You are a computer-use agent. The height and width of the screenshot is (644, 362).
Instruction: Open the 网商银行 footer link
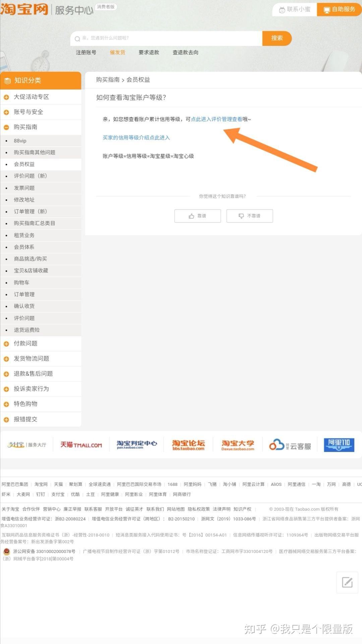tap(182, 494)
